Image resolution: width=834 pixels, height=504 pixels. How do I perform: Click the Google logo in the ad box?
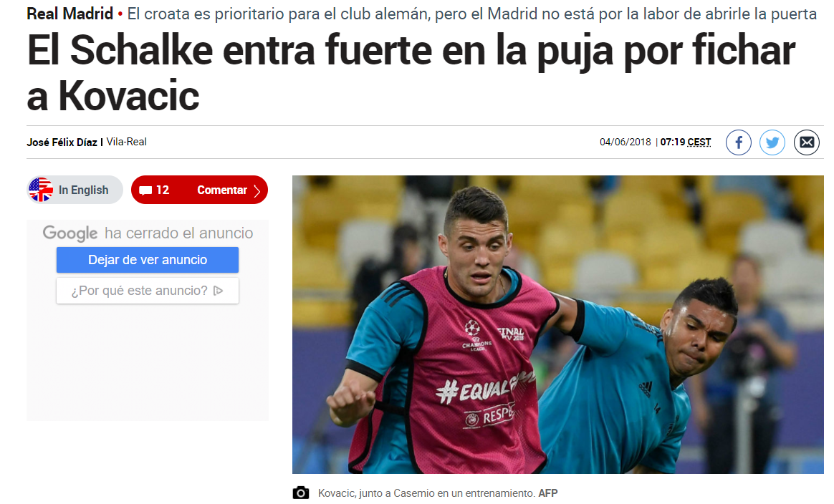tap(70, 233)
